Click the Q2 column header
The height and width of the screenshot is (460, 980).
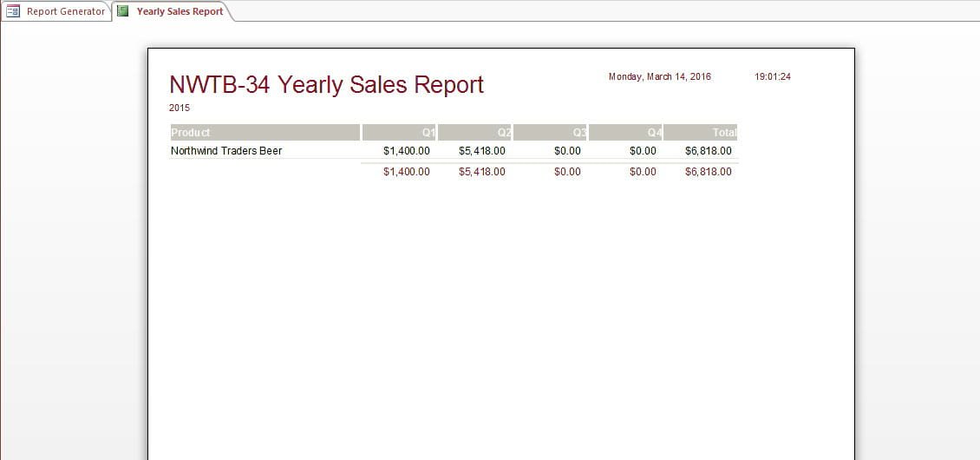pyautogui.click(x=474, y=133)
